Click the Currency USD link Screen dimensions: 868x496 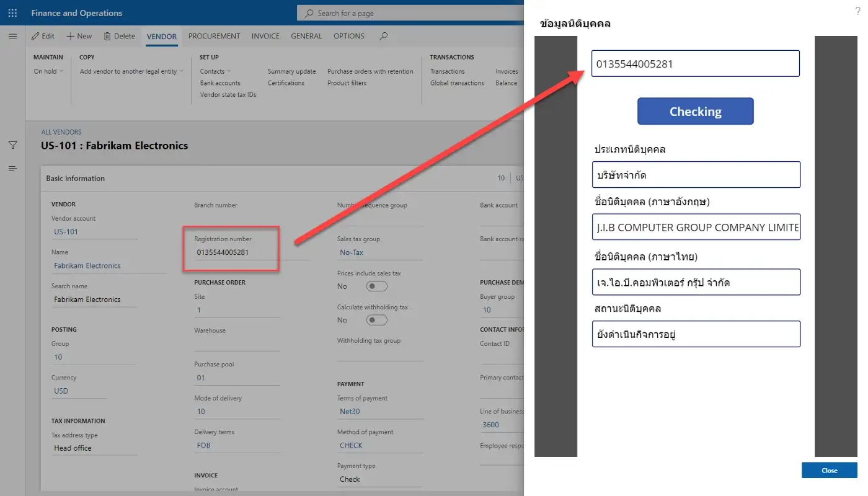tap(61, 391)
